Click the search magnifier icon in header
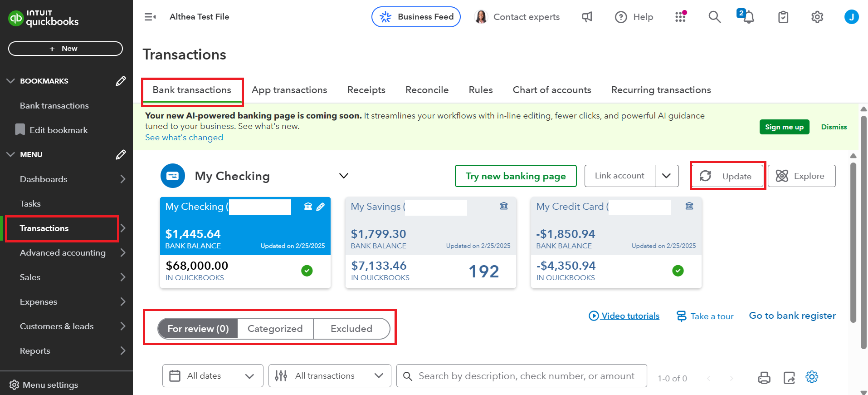 click(715, 17)
